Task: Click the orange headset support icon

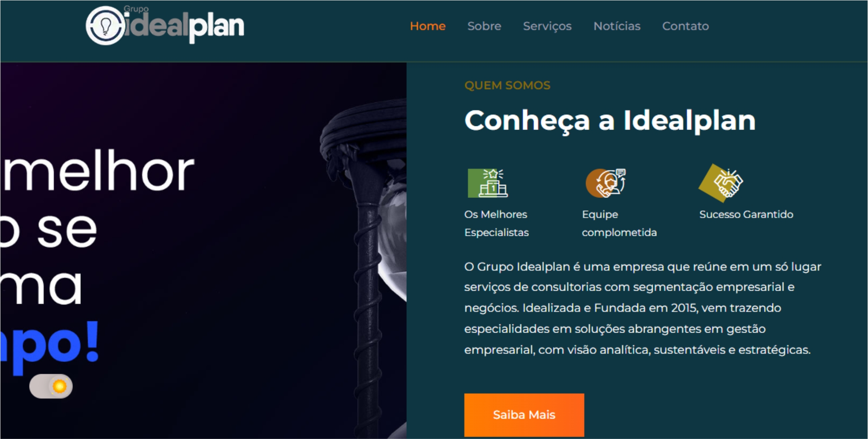Action: point(606,183)
